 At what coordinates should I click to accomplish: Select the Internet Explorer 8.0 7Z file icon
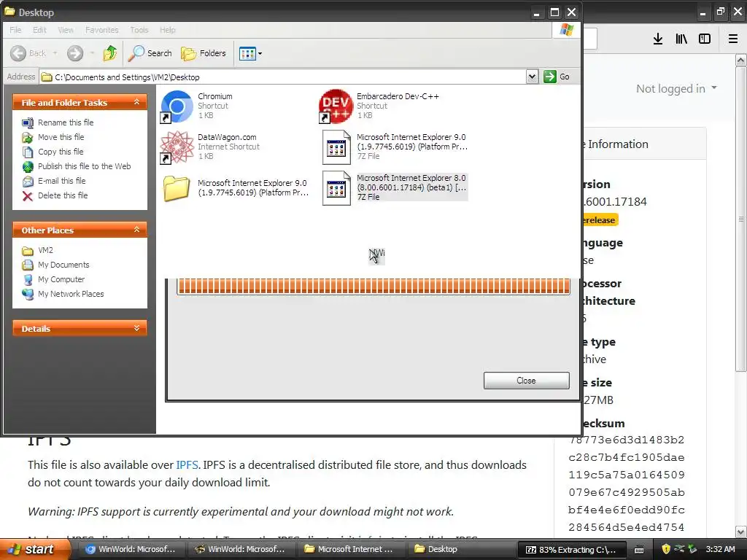coord(336,188)
